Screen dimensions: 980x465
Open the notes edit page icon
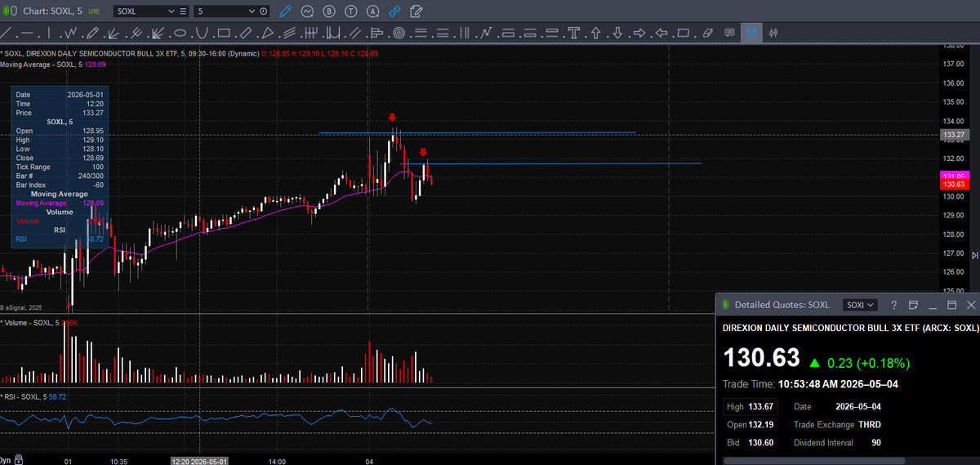tap(416, 11)
